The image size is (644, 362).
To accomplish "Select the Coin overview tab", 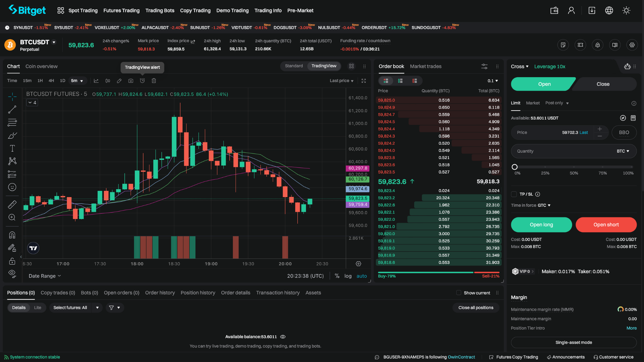I will click(x=41, y=66).
